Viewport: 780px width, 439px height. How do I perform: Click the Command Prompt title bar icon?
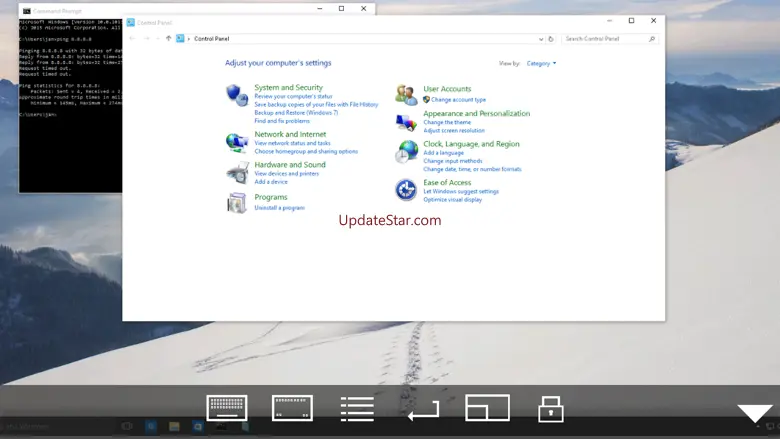click(x=27, y=11)
